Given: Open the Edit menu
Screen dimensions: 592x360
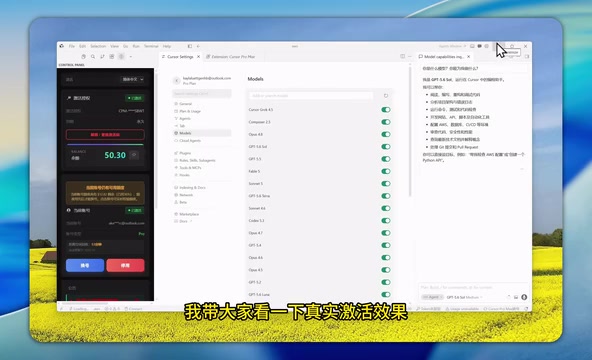Looking at the screenshot, I should [83, 46].
